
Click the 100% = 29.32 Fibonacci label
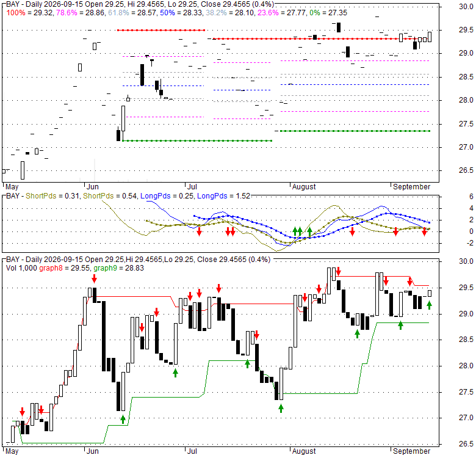pyautogui.click(x=30, y=13)
